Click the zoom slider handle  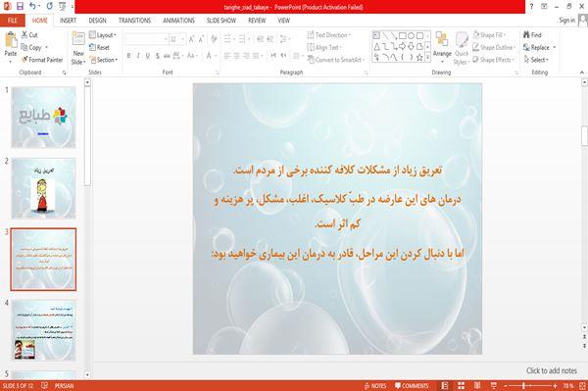[x=524, y=385]
